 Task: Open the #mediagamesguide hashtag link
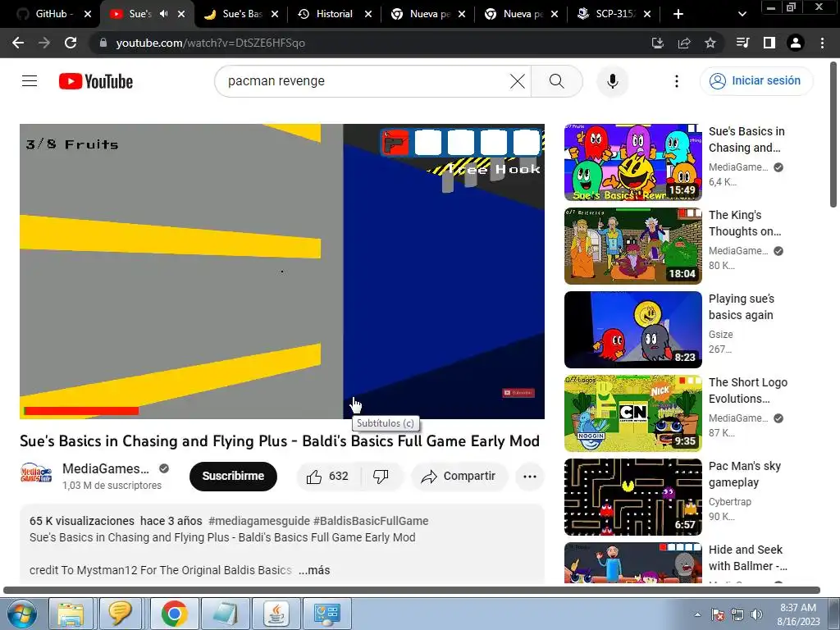[258, 521]
